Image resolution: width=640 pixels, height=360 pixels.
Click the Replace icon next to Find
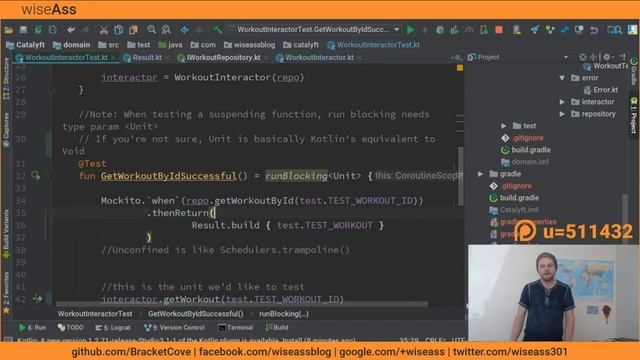click(x=166, y=30)
